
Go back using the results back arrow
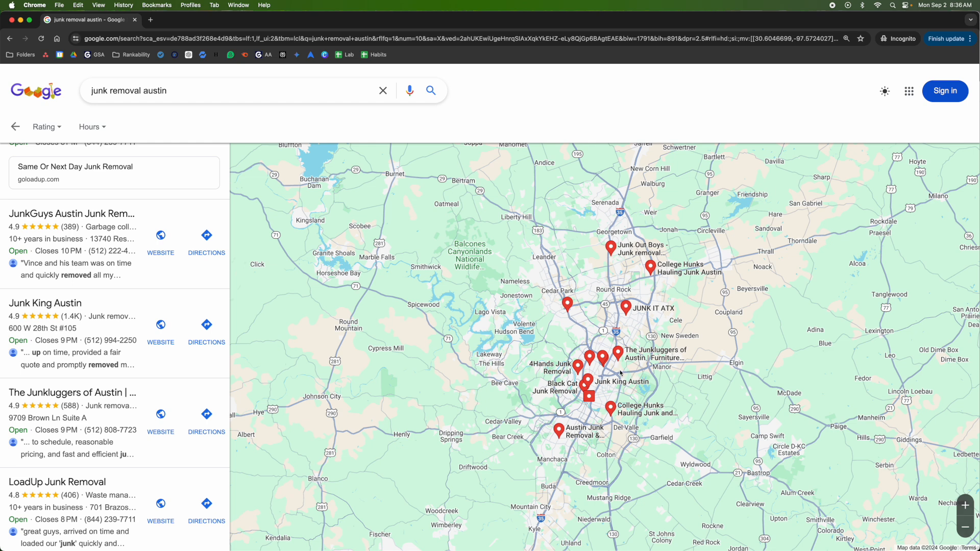point(15,126)
